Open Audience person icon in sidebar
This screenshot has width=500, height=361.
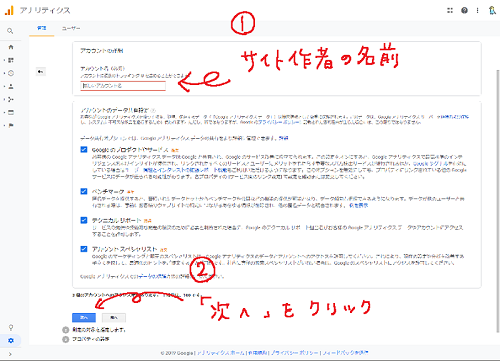pos(11,86)
